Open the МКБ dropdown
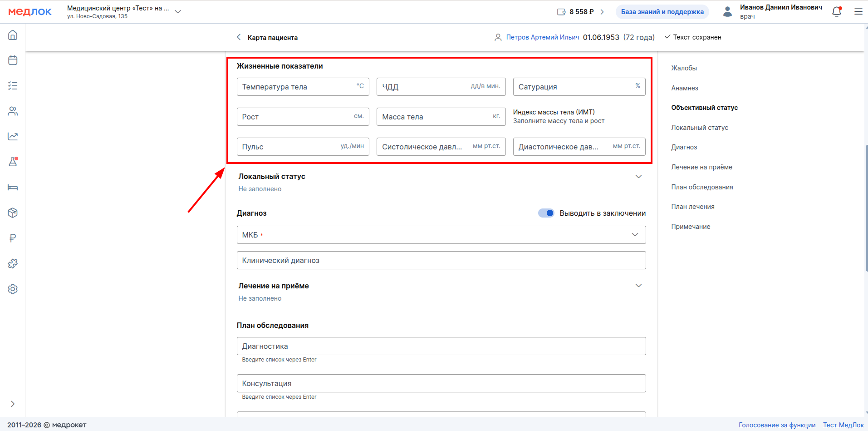 (635, 235)
